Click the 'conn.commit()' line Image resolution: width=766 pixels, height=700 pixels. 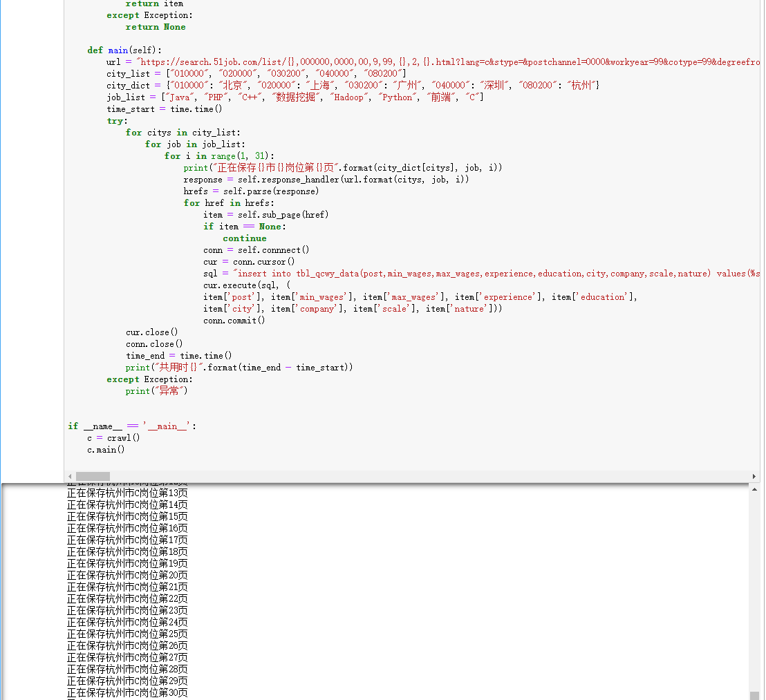pos(234,320)
